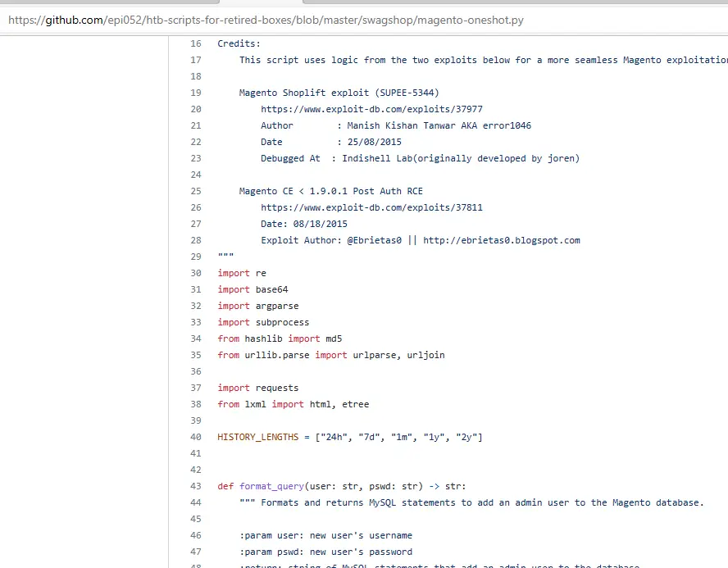Click the '"2y"' list value
The width and height of the screenshot is (728, 568).
466,437
